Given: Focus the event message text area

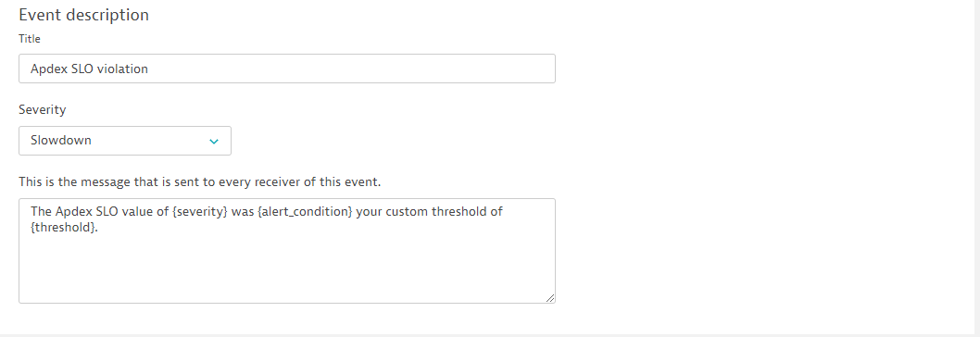Looking at the screenshot, I should pos(287,251).
